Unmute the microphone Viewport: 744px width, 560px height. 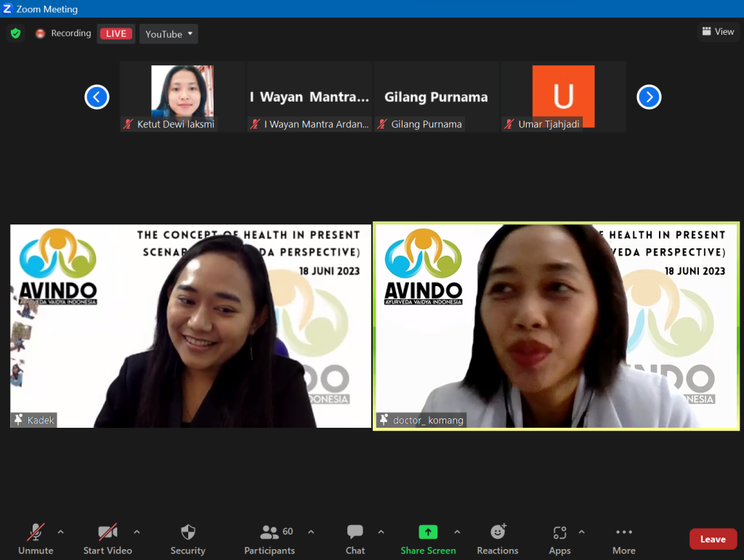click(36, 532)
